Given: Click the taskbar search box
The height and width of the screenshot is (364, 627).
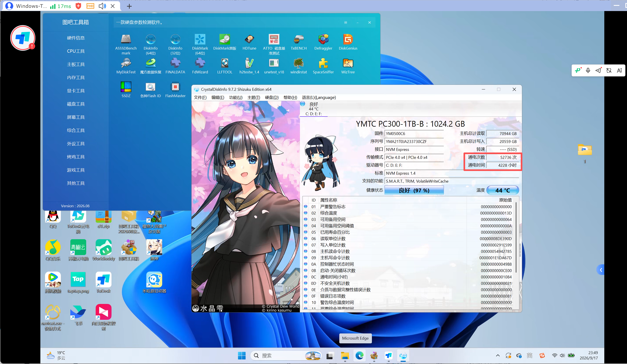Looking at the screenshot, I should click(x=286, y=356).
